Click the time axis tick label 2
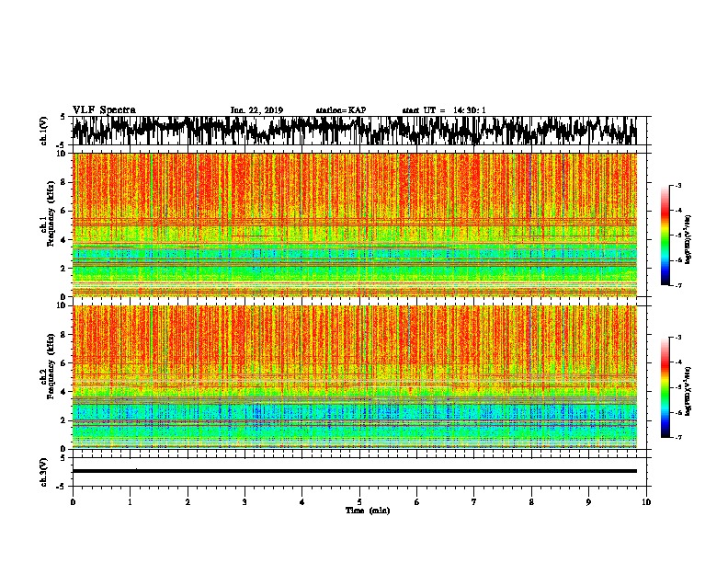Screen dimensions: 728x563 click(x=188, y=502)
